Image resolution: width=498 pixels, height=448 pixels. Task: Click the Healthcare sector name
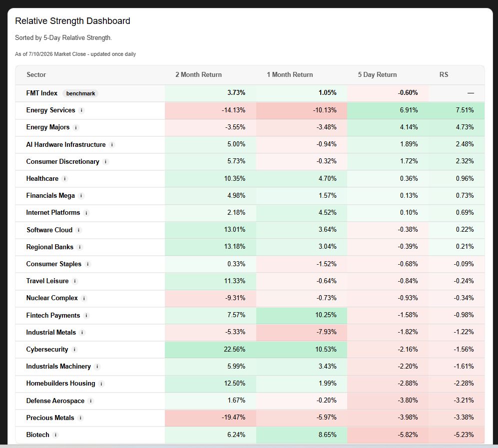point(42,178)
